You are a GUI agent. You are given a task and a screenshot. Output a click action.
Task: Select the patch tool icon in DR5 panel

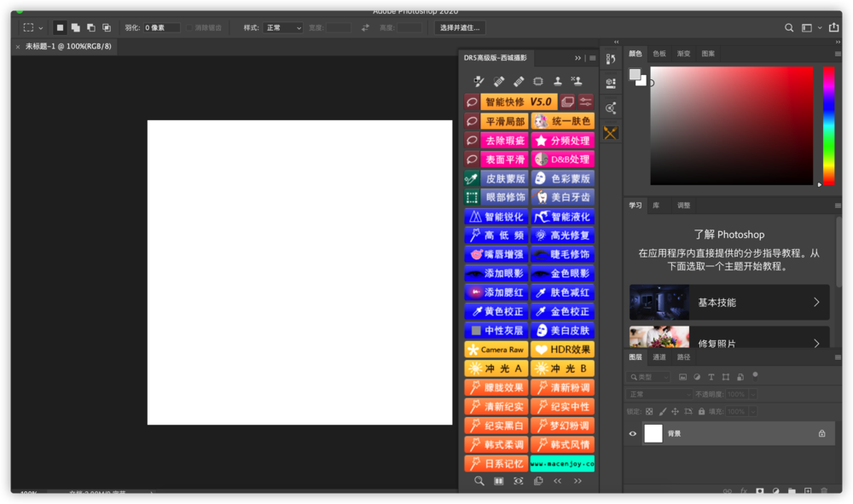tap(538, 81)
